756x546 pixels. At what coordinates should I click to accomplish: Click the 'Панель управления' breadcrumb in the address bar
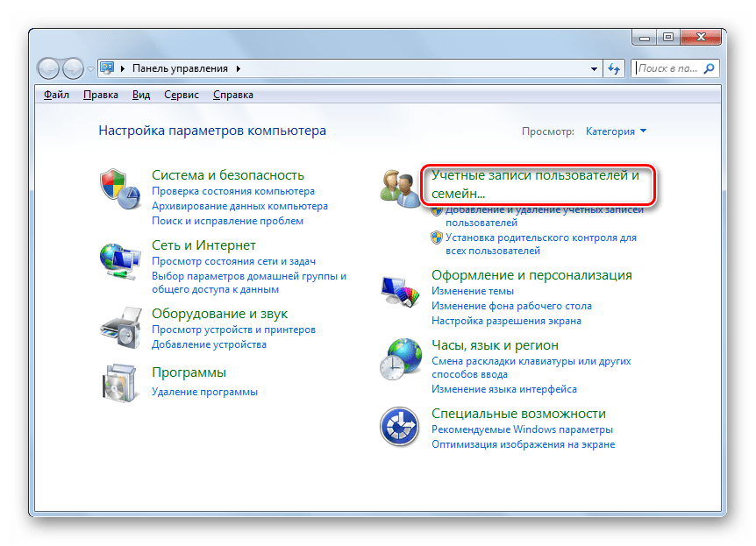point(180,68)
